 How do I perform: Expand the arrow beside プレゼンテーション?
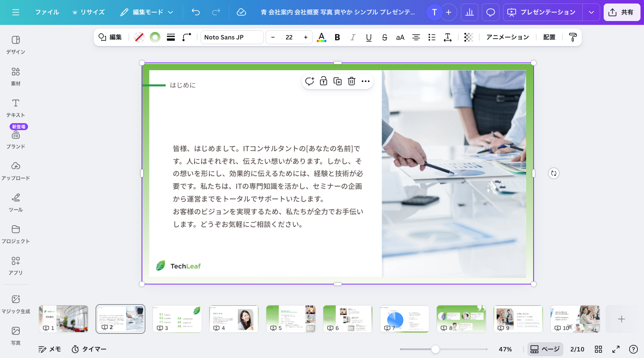[x=591, y=12]
